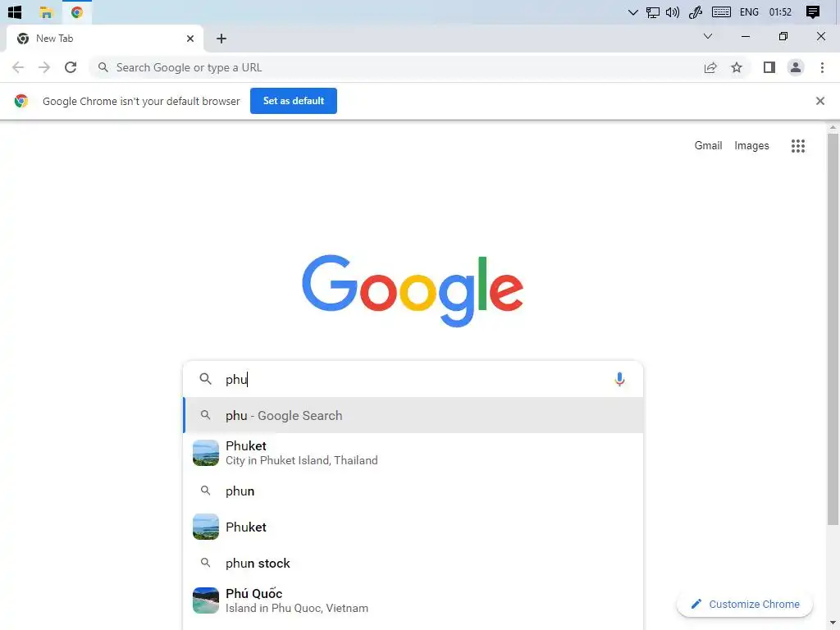840x630 pixels.
Task: Open the Google apps grid
Action: click(797, 146)
